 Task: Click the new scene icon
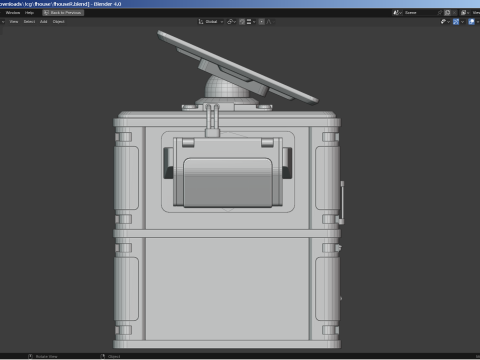click(x=447, y=13)
